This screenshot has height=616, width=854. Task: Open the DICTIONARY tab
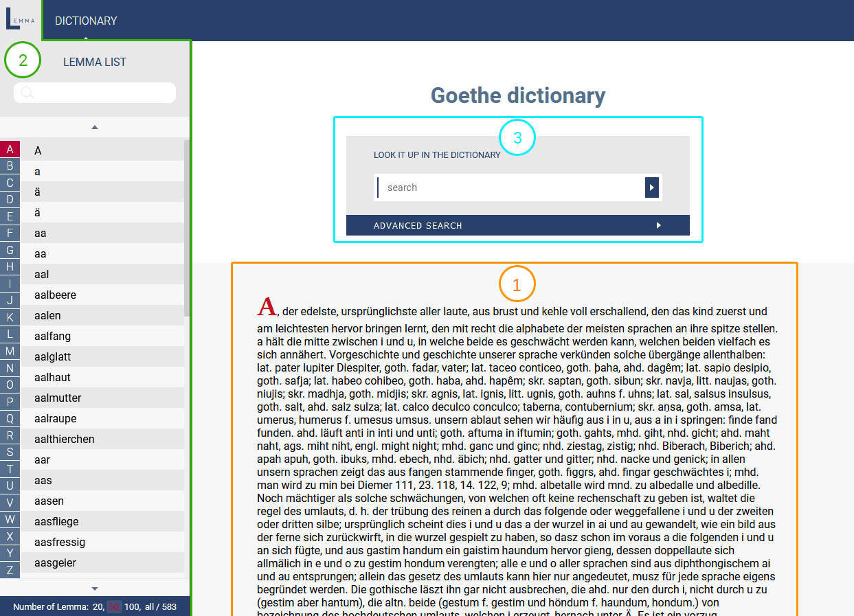pos(85,21)
